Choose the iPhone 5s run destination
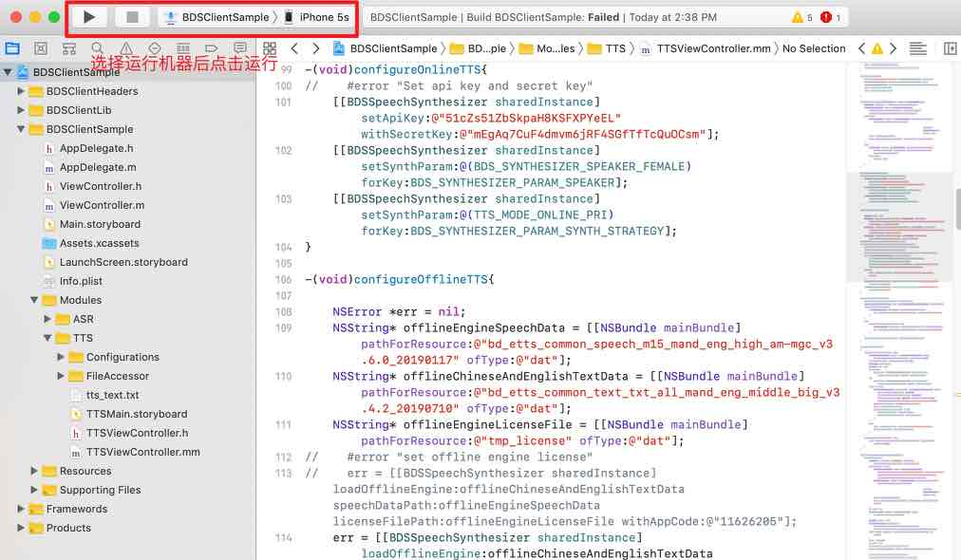The height and width of the screenshot is (560, 961). click(x=317, y=17)
